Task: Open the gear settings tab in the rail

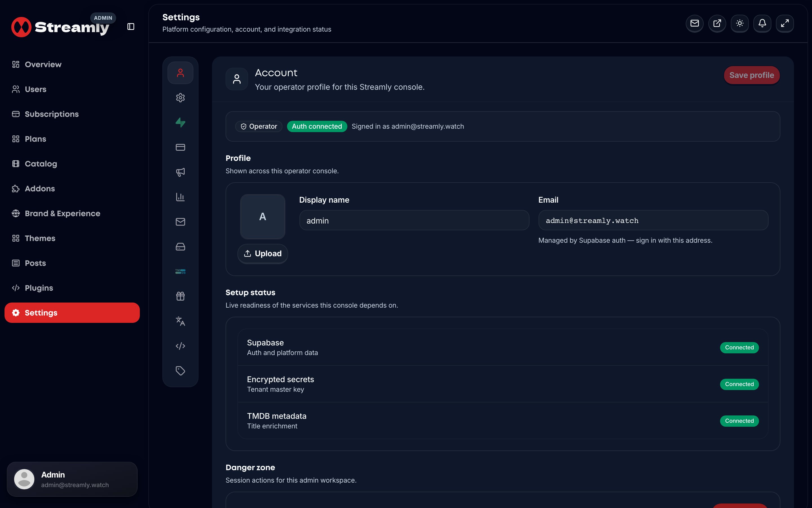Action: [180, 98]
